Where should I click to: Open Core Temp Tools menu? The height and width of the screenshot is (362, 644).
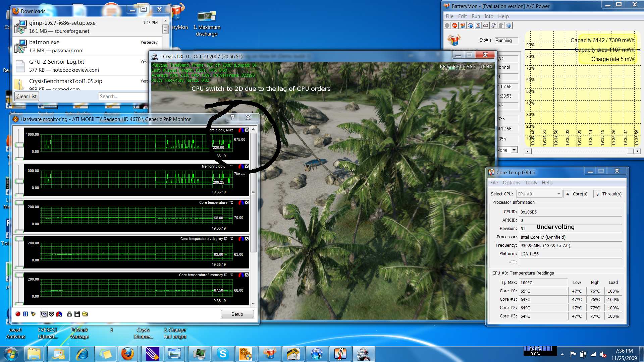coord(531,183)
